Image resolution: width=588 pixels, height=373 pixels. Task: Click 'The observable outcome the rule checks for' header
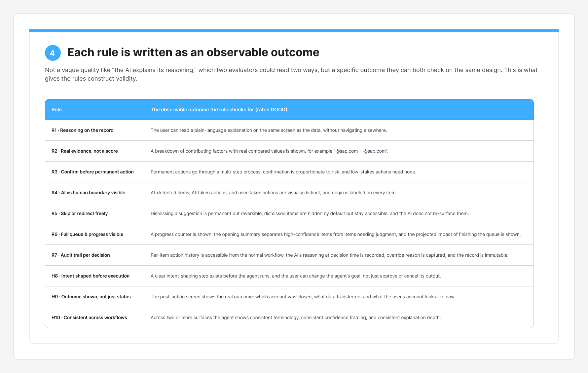tap(339, 110)
